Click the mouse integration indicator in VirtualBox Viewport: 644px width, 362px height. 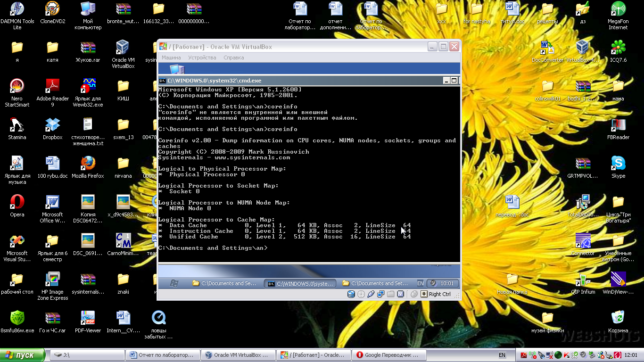pos(414,294)
